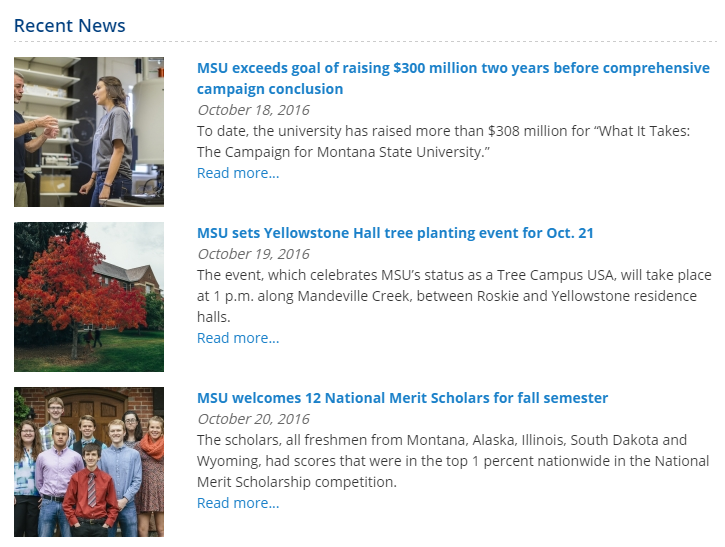Viewport: 725px width, 547px height.
Task: Click Read more under the campaign story
Action: click(x=238, y=173)
